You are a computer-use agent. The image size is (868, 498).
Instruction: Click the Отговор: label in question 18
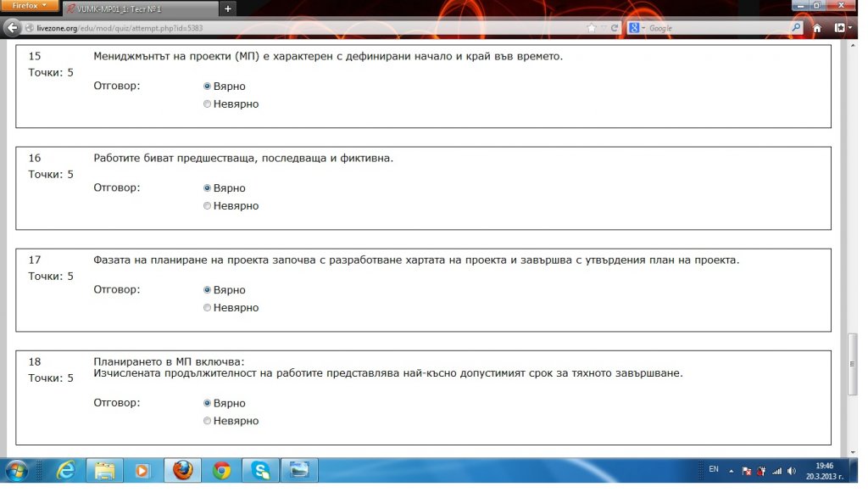117,403
